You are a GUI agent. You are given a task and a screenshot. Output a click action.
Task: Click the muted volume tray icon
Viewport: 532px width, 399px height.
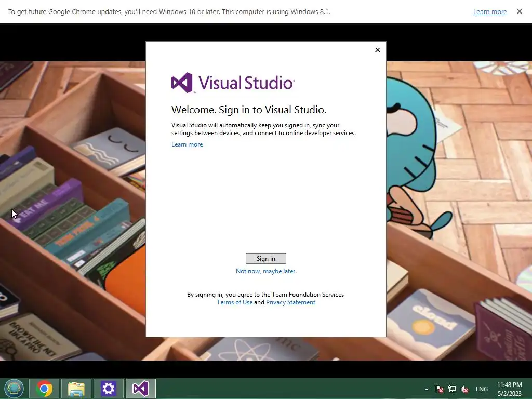click(464, 389)
